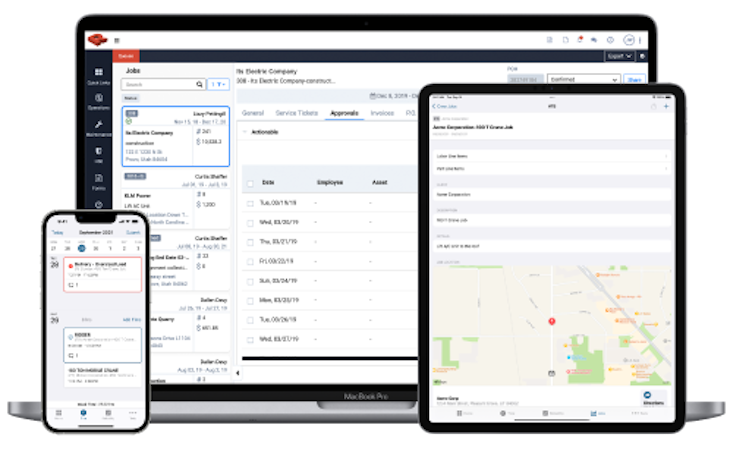Expand the first line items row on tablet

pos(552,156)
